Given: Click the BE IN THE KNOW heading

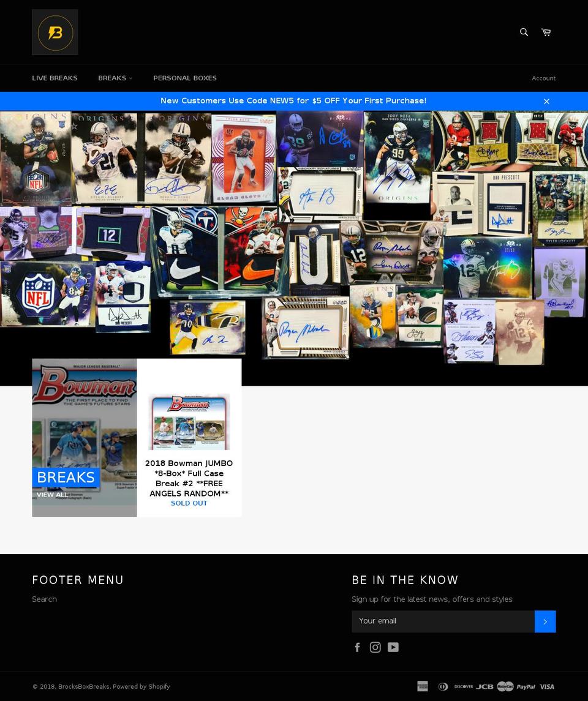Looking at the screenshot, I should click(405, 580).
